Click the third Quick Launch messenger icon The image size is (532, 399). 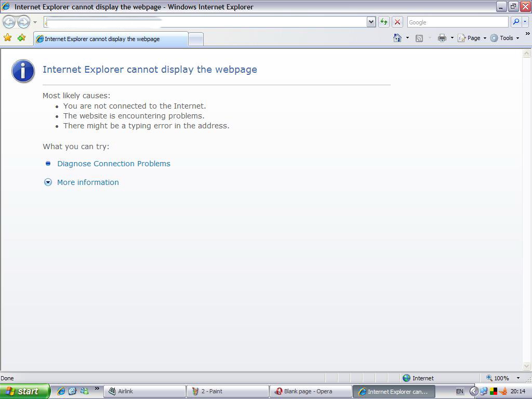pos(85,391)
